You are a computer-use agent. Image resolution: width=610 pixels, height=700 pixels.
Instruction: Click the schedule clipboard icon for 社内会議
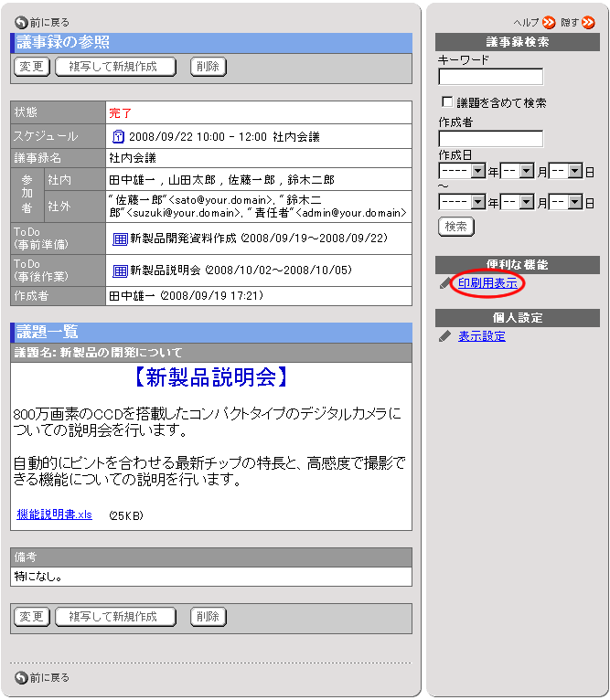[x=118, y=136]
